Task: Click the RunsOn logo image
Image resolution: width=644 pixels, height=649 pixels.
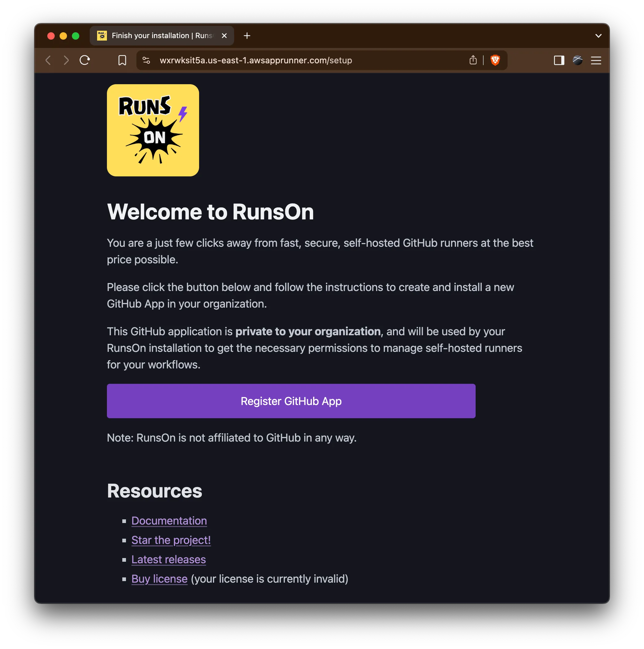Action: click(153, 130)
